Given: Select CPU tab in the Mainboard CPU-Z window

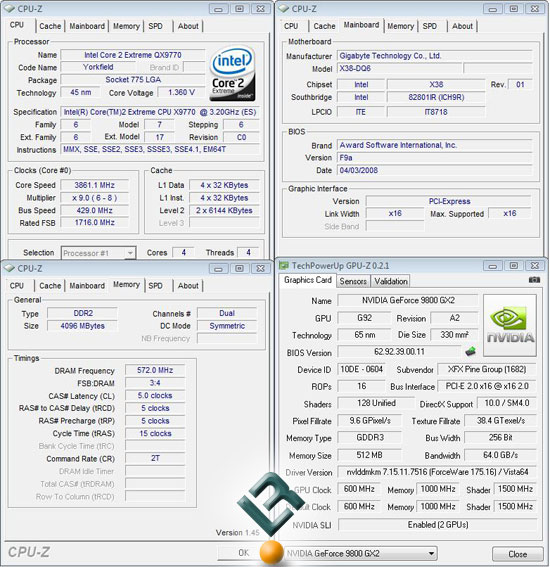Looking at the screenshot, I should pyautogui.click(x=291, y=26).
